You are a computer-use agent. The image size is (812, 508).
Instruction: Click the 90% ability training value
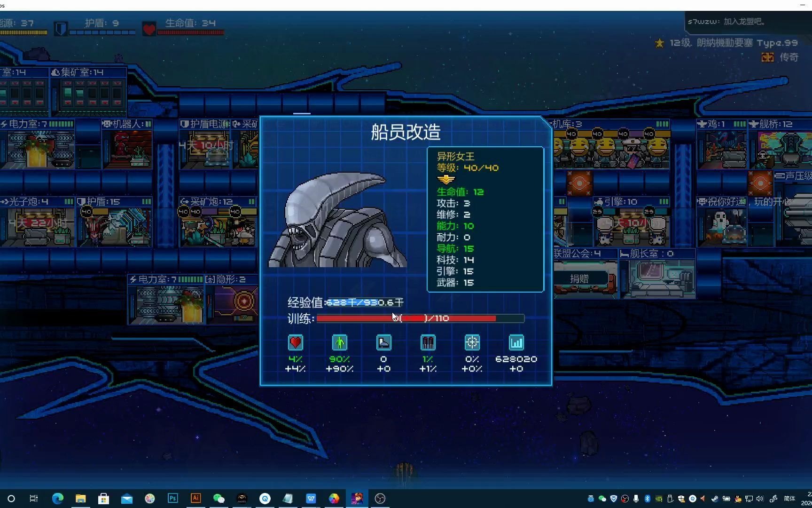click(x=340, y=359)
